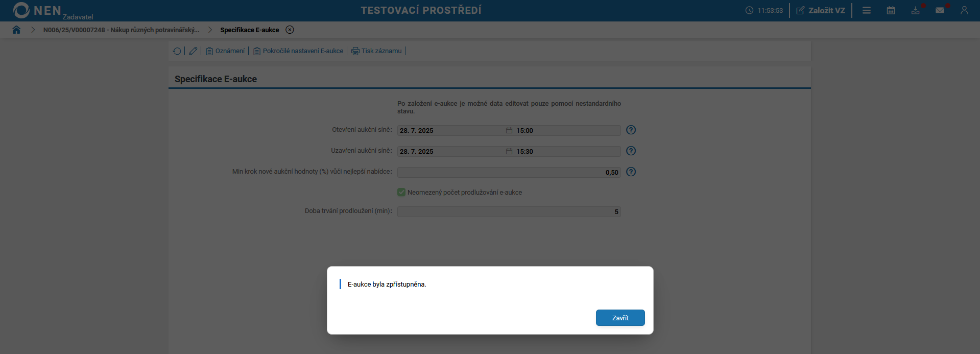The width and height of the screenshot is (980, 354).
Task: Uncheck Neomezený počet prodlužování e-aukce
Action: [x=401, y=192]
